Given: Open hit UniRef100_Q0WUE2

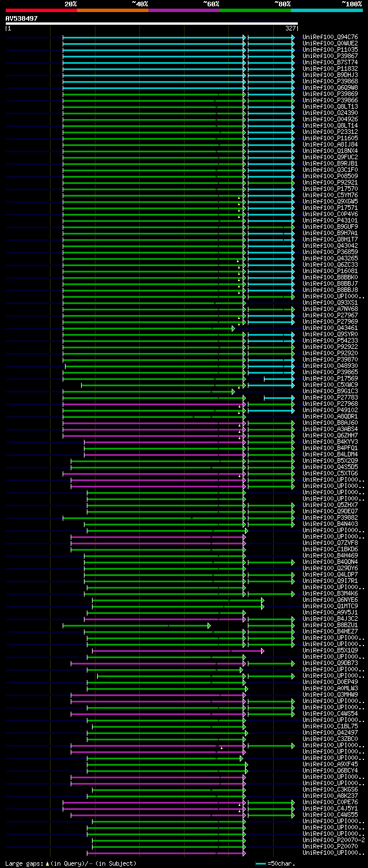Looking at the screenshot, I should point(330,43).
